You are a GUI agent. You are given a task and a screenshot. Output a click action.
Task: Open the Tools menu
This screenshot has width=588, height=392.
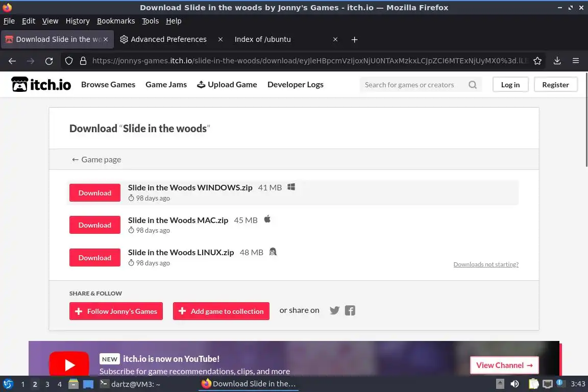(x=151, y=21)
